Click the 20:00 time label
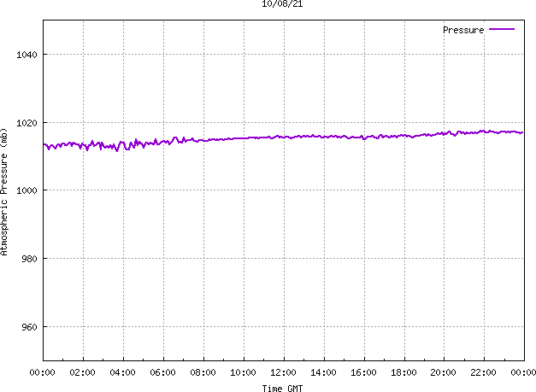This screenshot has width=536, height=392. (443, 372)
